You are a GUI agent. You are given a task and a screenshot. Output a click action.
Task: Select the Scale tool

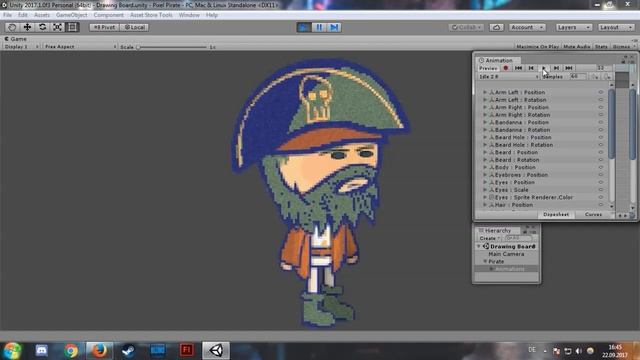(58, 27)
